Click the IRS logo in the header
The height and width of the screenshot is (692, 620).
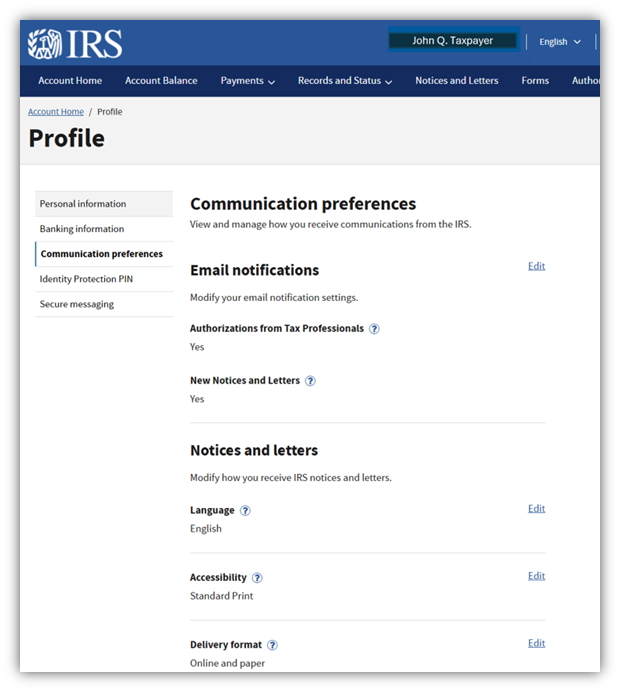pos(75,44)
